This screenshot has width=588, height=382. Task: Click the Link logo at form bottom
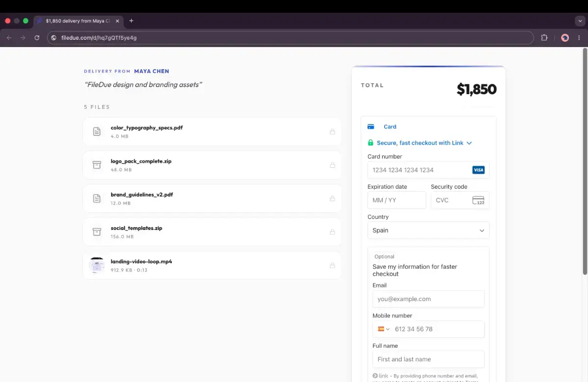[380, 376]
